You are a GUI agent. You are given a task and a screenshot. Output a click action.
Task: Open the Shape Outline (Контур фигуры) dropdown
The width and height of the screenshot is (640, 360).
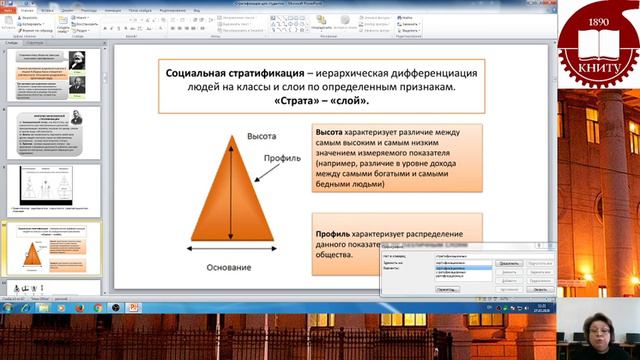pos(374,24)
